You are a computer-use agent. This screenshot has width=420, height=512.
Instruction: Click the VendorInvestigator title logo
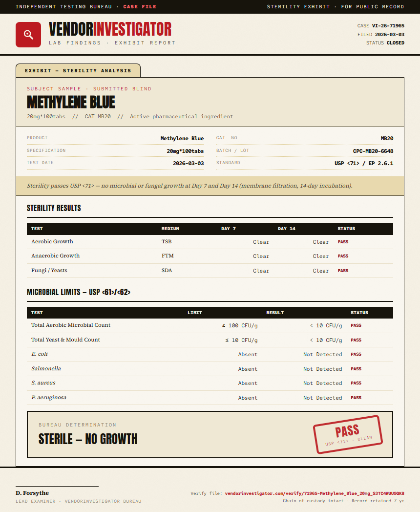[x=110, y=29]
